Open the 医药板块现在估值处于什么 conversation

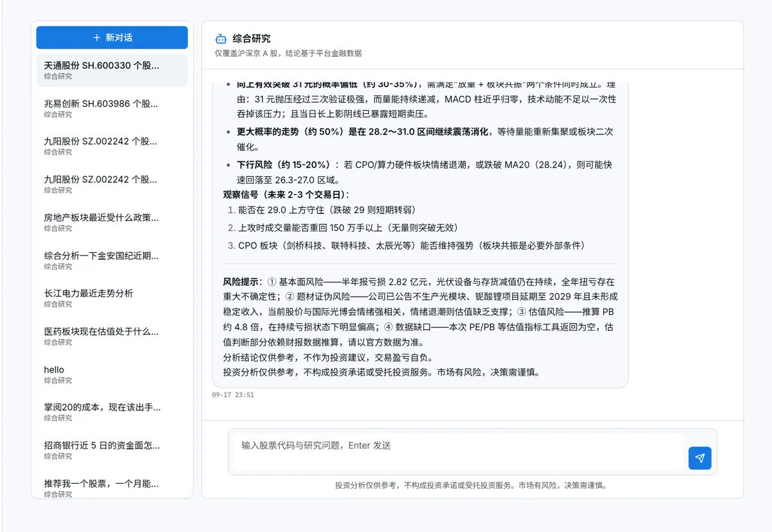[x=112, y=336]
